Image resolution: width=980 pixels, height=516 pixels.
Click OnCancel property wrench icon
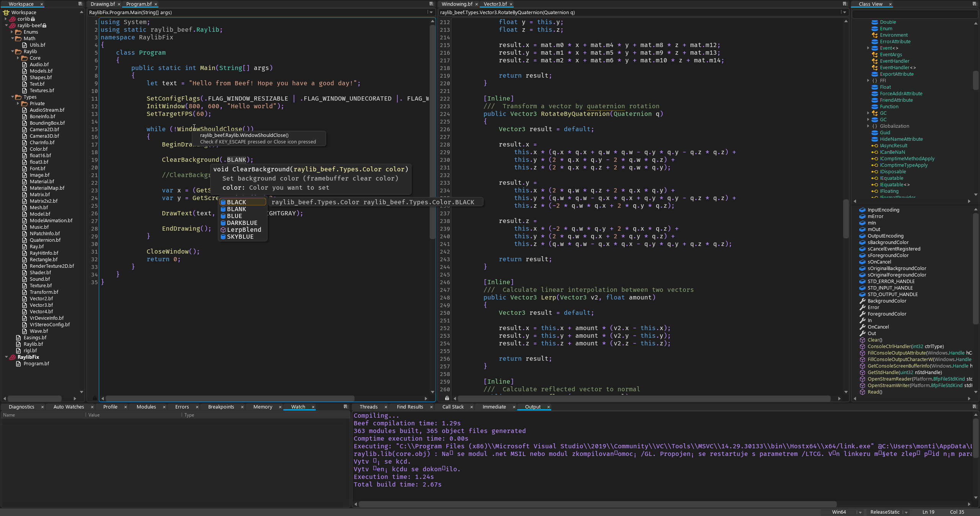click(862, 327)
